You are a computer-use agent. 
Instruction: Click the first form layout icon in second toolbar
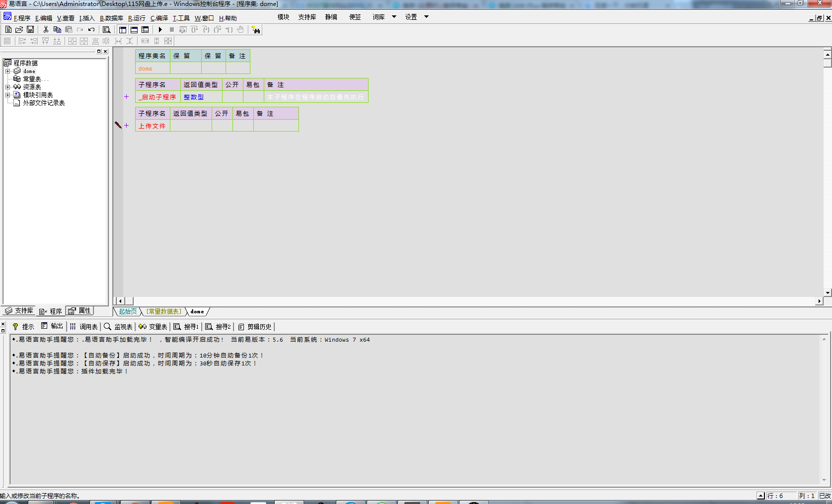(7, 41)
